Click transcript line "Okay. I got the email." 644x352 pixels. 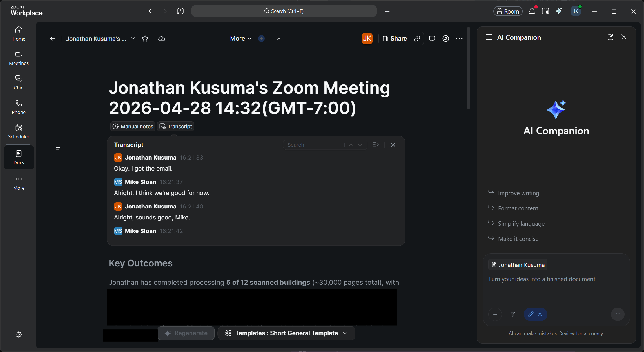tap(143, 168)
